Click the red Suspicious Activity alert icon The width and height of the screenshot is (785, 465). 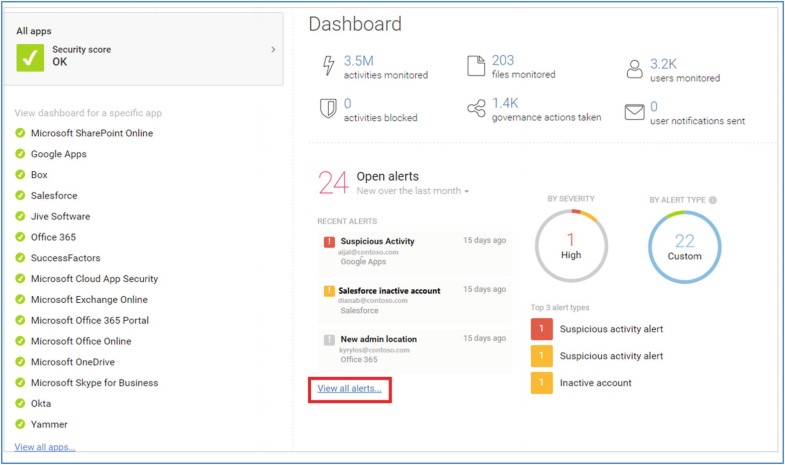[329, 242]
